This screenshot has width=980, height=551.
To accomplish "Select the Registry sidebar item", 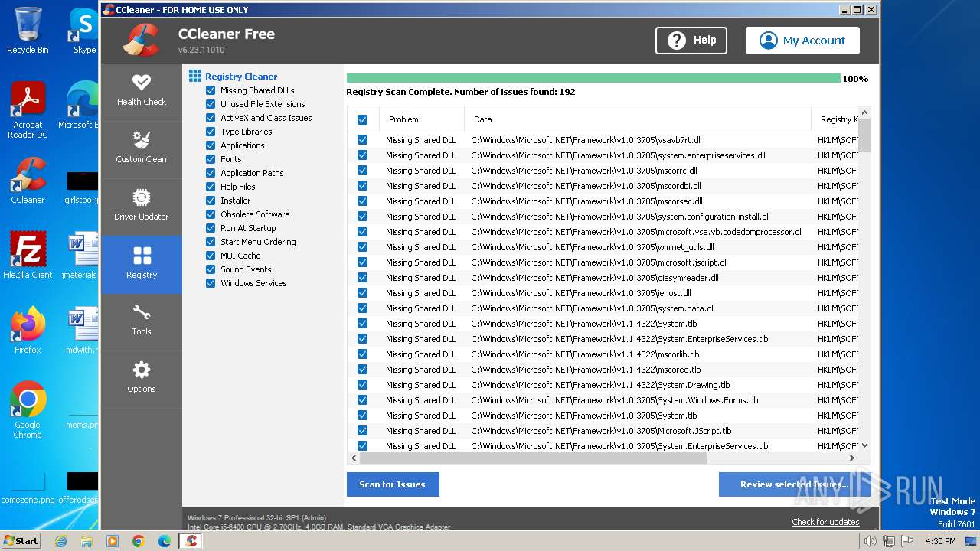I will [142, 264].
